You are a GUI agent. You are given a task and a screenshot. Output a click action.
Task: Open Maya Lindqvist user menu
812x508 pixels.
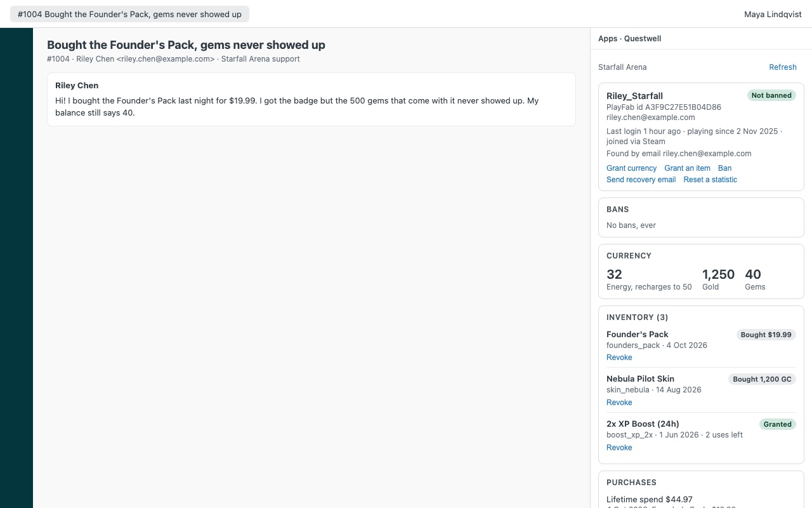[773, 14]
